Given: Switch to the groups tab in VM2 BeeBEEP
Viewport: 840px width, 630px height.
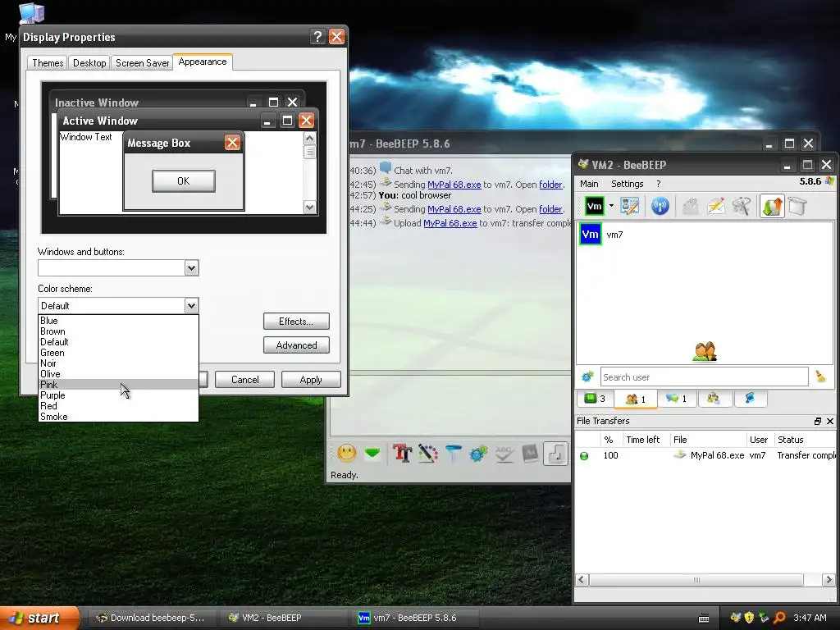Looking at the screenshot, I should 713,399.
